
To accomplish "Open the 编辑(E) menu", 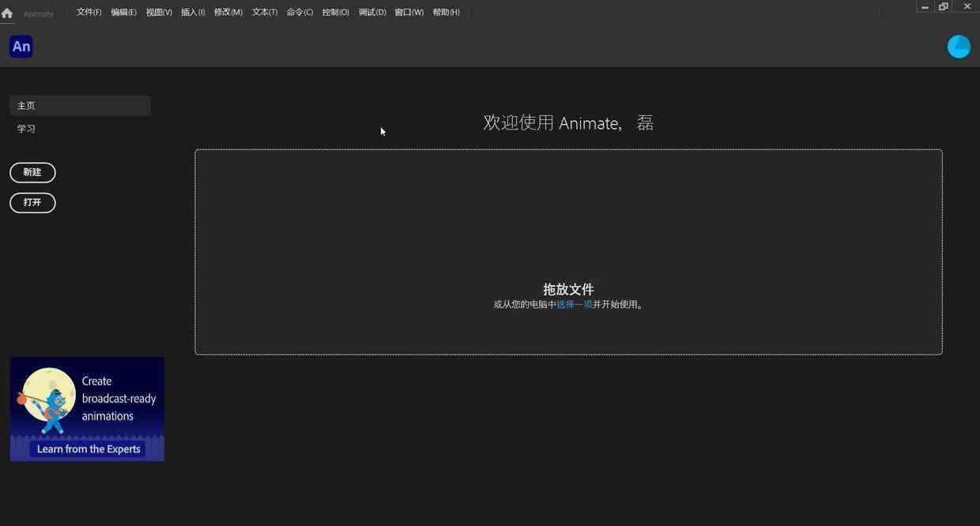I will coord(123,13).
